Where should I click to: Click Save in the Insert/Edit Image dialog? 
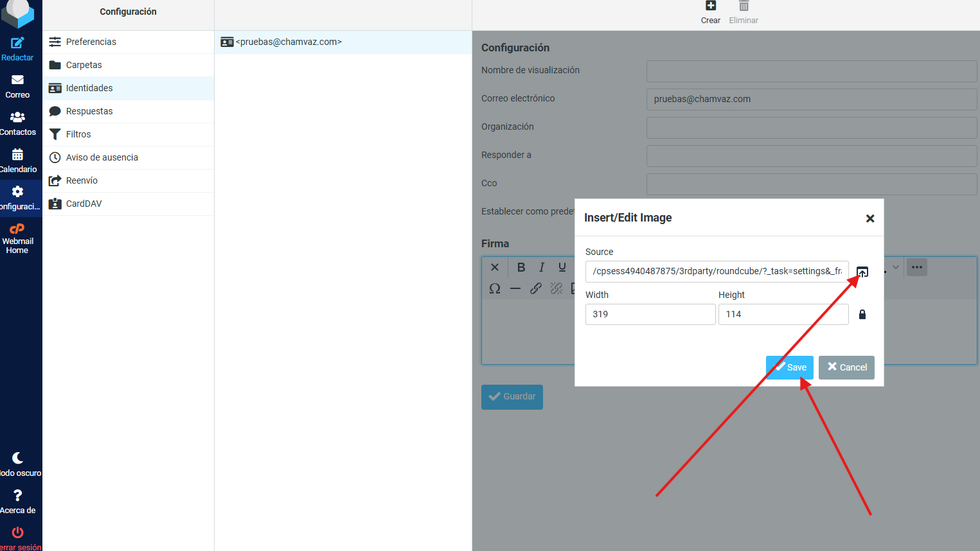coord(790,367)
